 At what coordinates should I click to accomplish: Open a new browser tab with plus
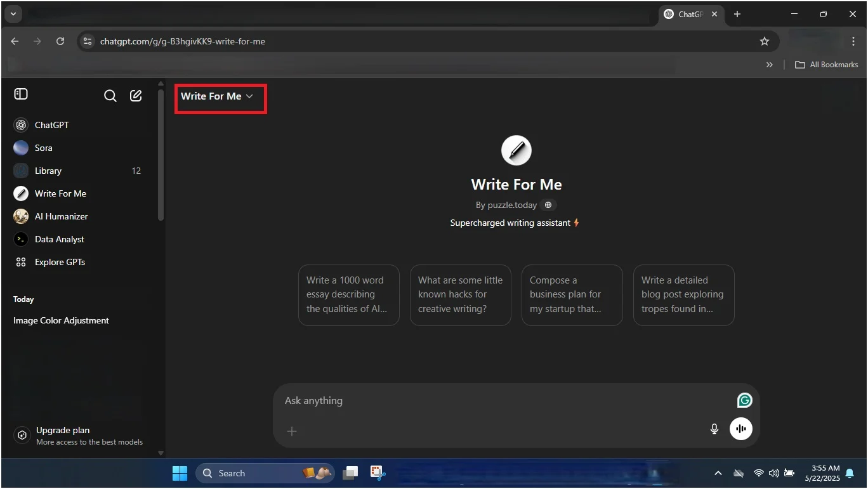(x=737, y=14)
